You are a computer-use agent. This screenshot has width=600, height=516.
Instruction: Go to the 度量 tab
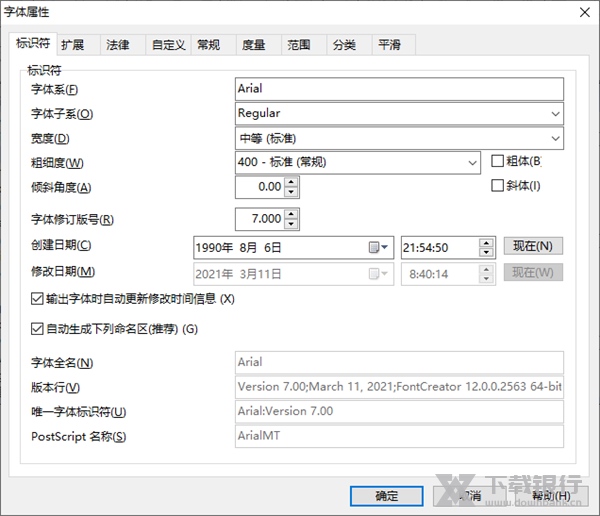pyautogui.click(x=253, y=45)
